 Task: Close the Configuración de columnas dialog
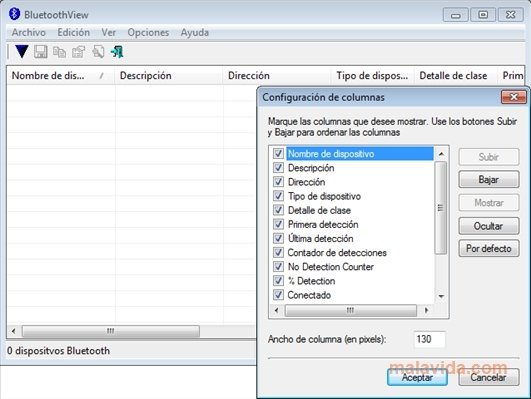tap(513, 97)
